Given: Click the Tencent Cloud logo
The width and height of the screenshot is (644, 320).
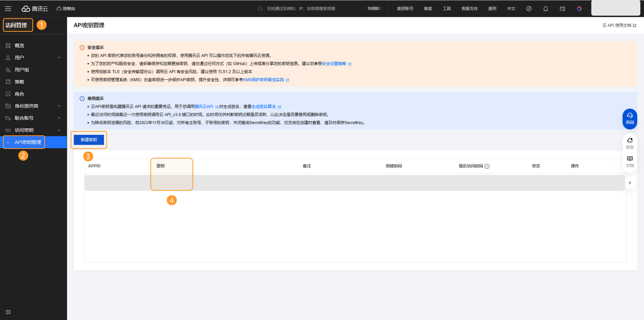Looking at the screenshot, I should point(35,9).
